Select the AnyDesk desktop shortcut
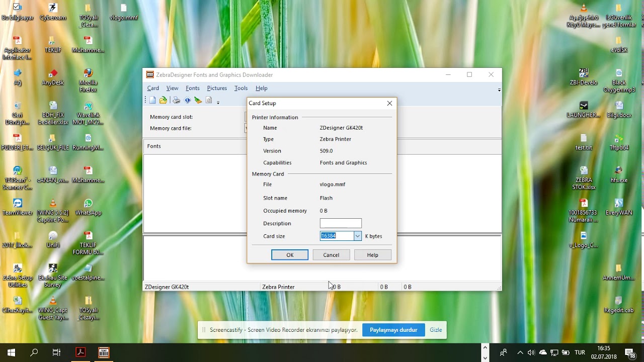 click(x=53, y=77)
